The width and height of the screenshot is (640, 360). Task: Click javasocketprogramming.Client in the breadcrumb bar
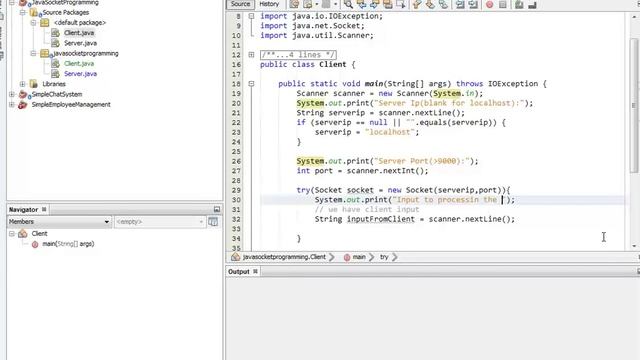coord(284,257)
